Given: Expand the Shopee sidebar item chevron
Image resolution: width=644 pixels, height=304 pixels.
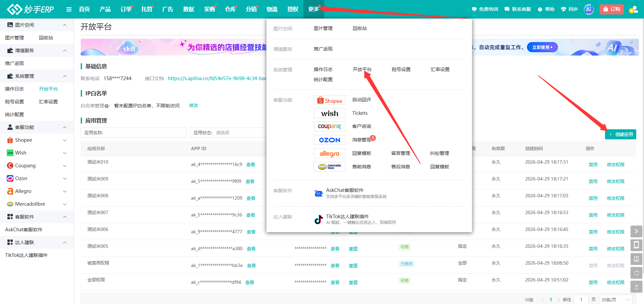Looking at the screenshot, I should tap(65, 140).
